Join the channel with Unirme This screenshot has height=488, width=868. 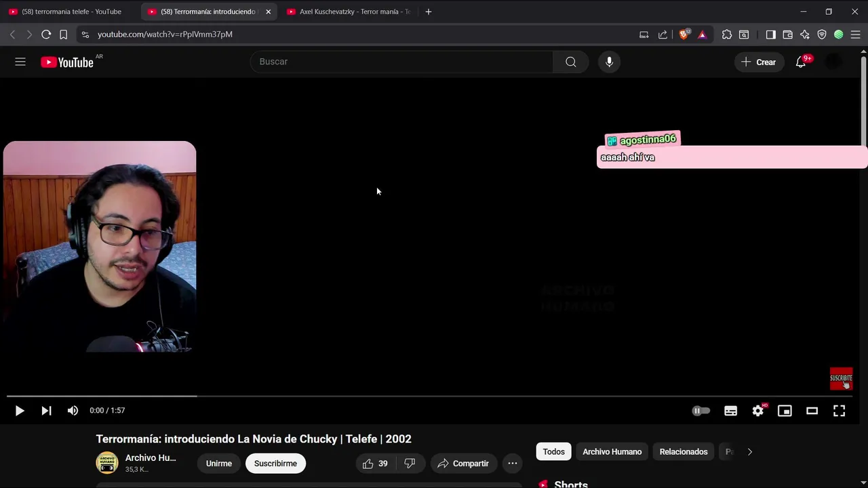219,464
